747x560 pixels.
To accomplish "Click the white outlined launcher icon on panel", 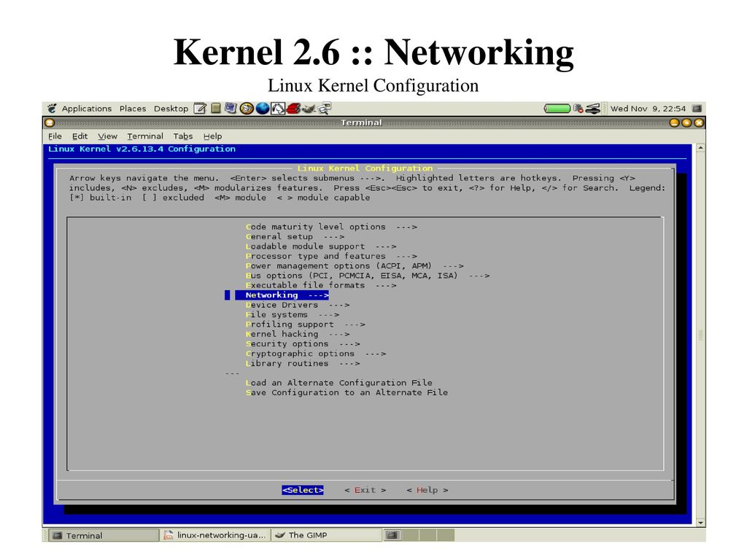I will pos(278,109).
